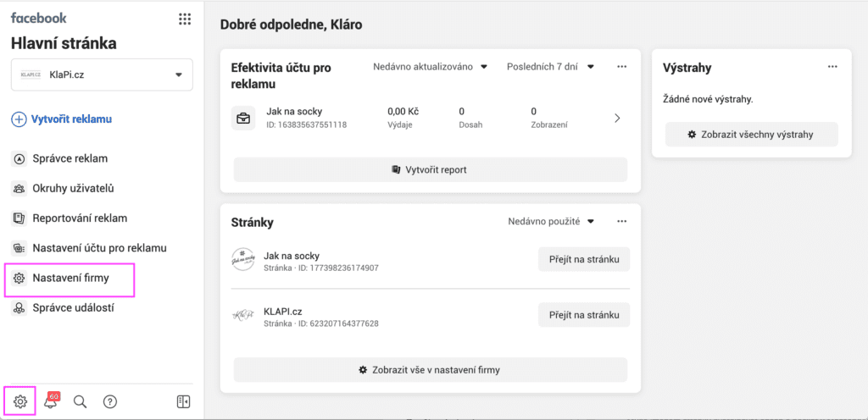Open Správce reklam in the sidebar
868x420 pixels.
tap(70, 158)
